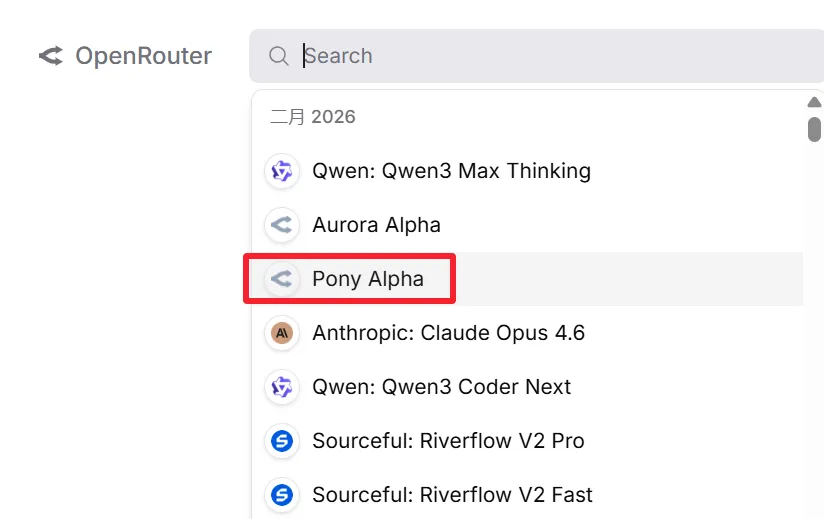This screenshot has width=824, height=519.
Task: Pick Anthropic: Claude Opus 4.6
Action: [x=448, y=333]
